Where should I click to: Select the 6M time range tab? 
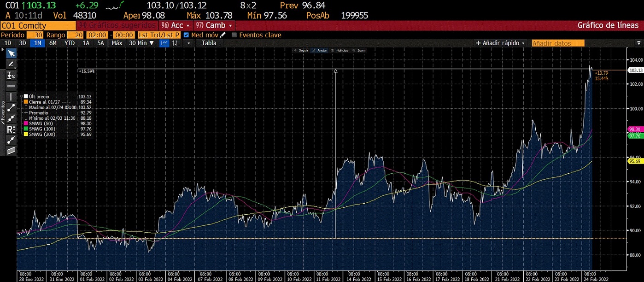[x=53, y=43]
